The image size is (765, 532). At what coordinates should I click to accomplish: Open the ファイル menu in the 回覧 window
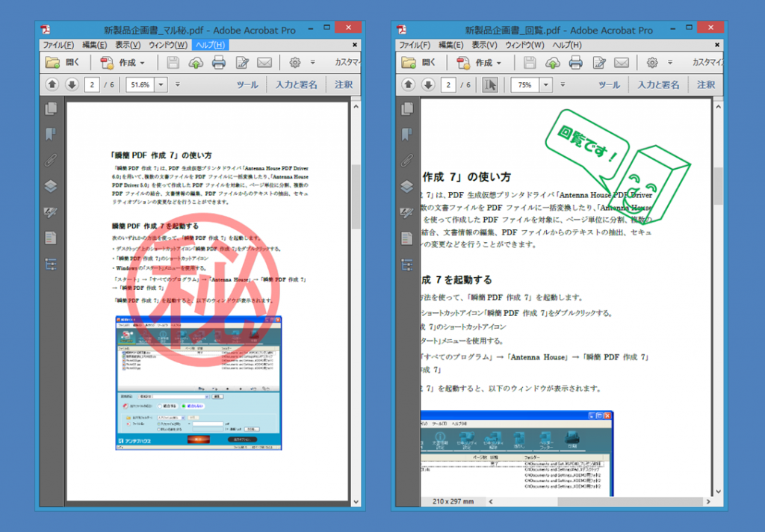[x=415, y=45]
